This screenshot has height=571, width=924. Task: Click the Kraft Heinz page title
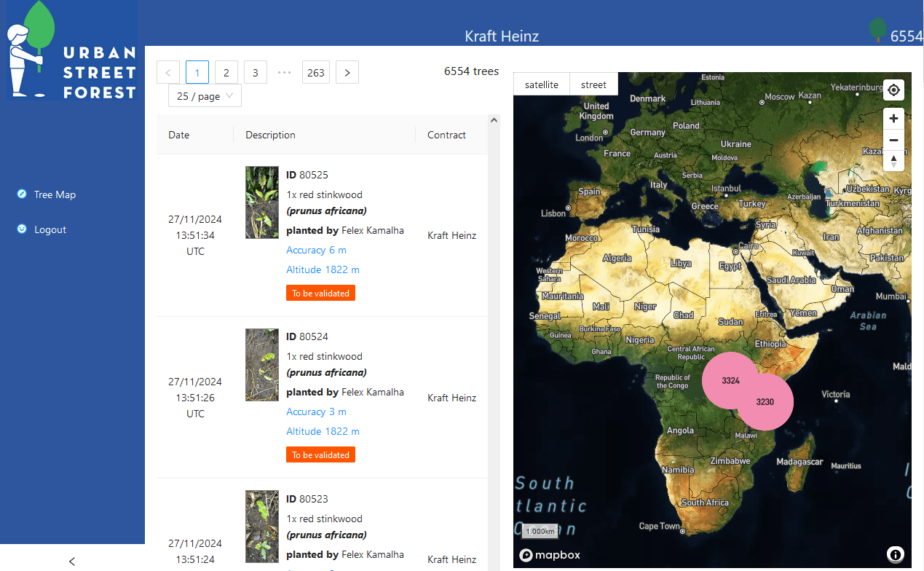[x=502, y=36]
